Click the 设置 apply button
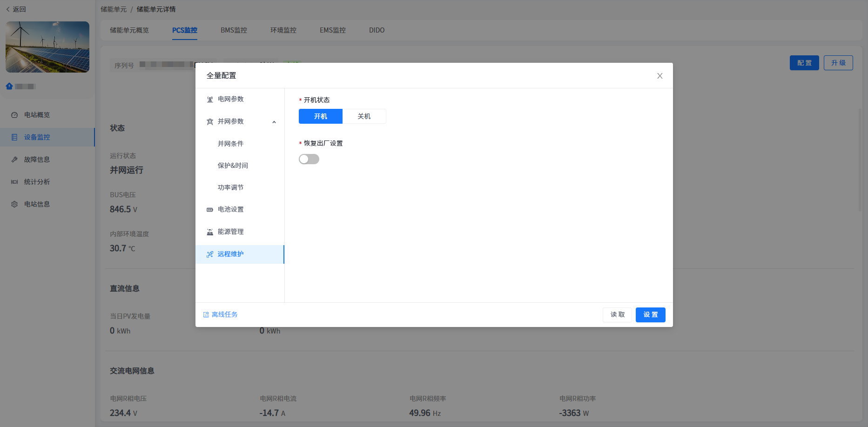 coord(650,315)
